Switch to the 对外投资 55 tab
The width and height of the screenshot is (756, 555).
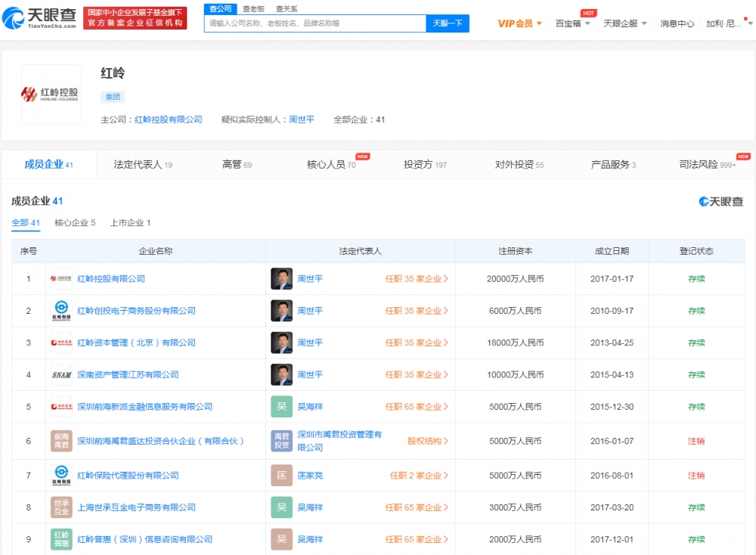click(x=519, y=164)
